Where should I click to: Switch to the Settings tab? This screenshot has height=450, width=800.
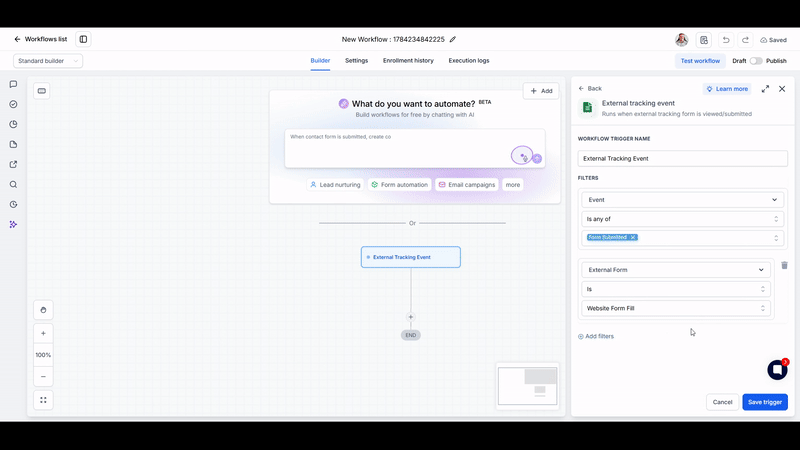tap(356, 61)
